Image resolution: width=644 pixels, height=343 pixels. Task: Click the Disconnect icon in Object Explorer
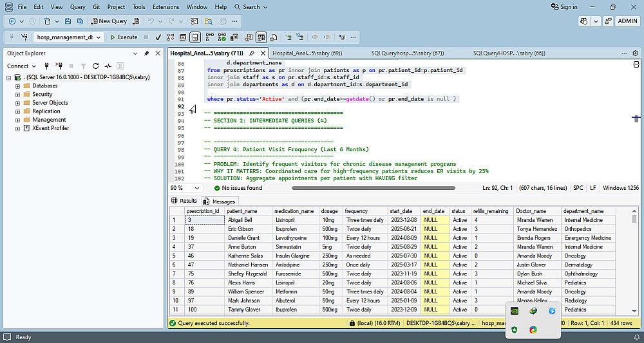pyautogui.click(x=58, y=66)
